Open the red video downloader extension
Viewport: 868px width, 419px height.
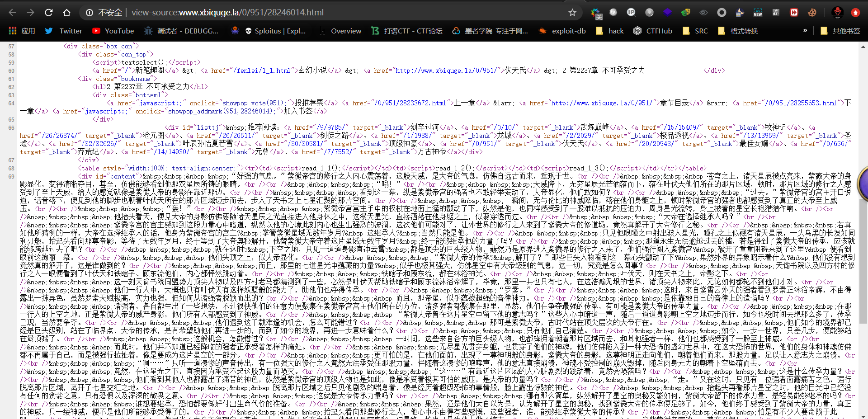coord(794,12)
